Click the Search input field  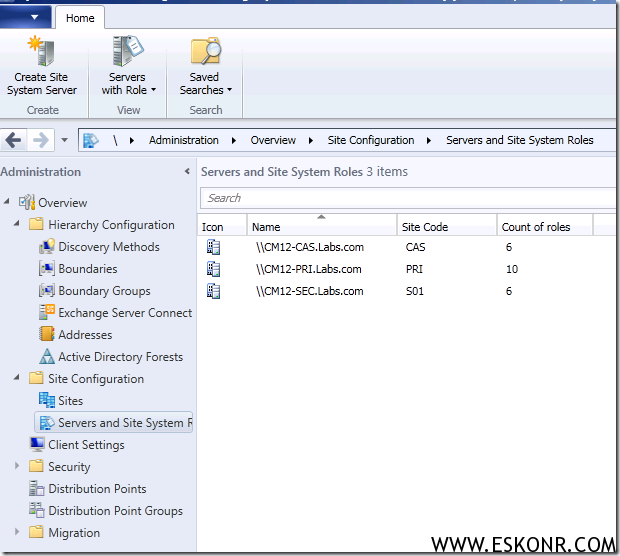(x=408, y=198)
